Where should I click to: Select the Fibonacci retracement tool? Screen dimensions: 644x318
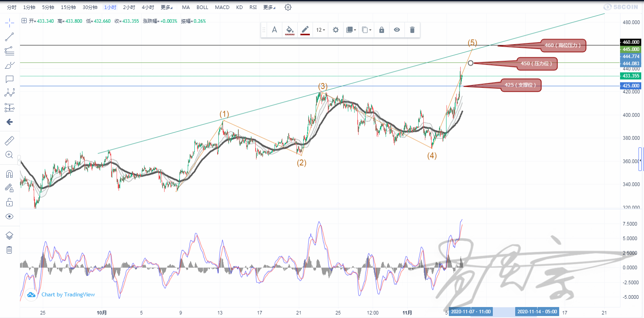pyautogui.click(x=9, y=51)
